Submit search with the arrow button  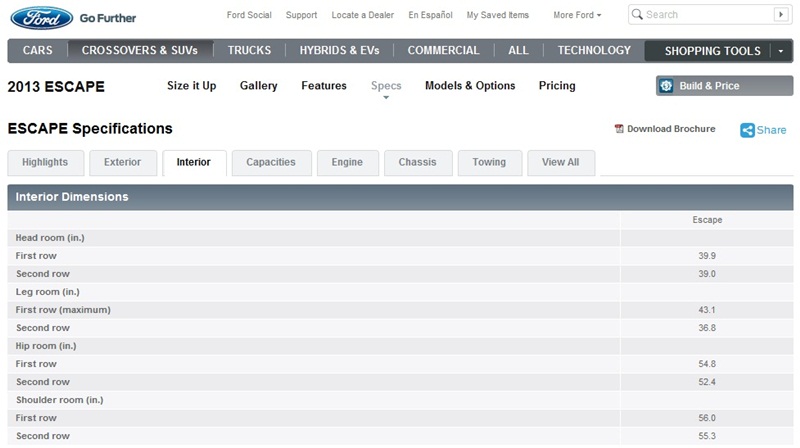click(x=781, y=14)
